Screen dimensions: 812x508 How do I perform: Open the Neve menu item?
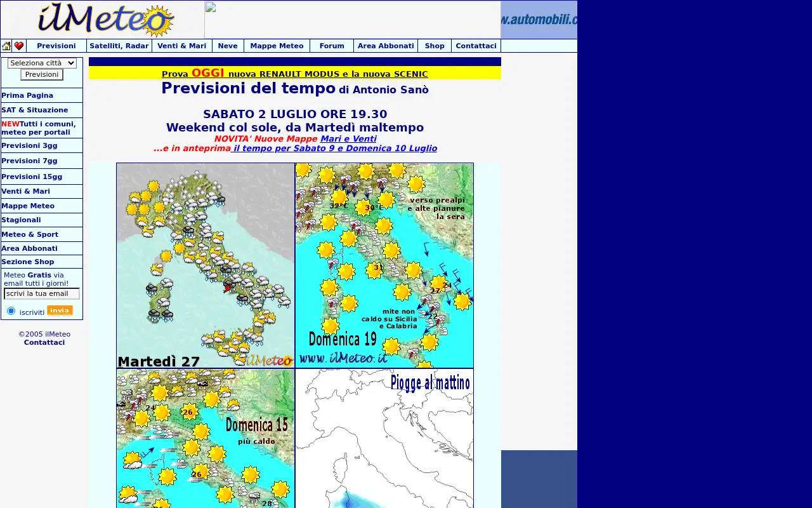(x=228, y=46)
